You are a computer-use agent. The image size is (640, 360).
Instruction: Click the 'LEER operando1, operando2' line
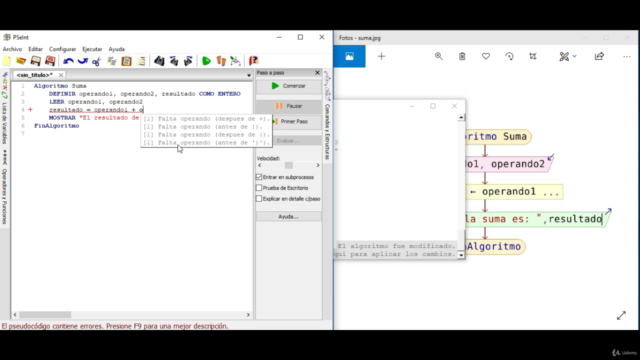click(96, 102)
